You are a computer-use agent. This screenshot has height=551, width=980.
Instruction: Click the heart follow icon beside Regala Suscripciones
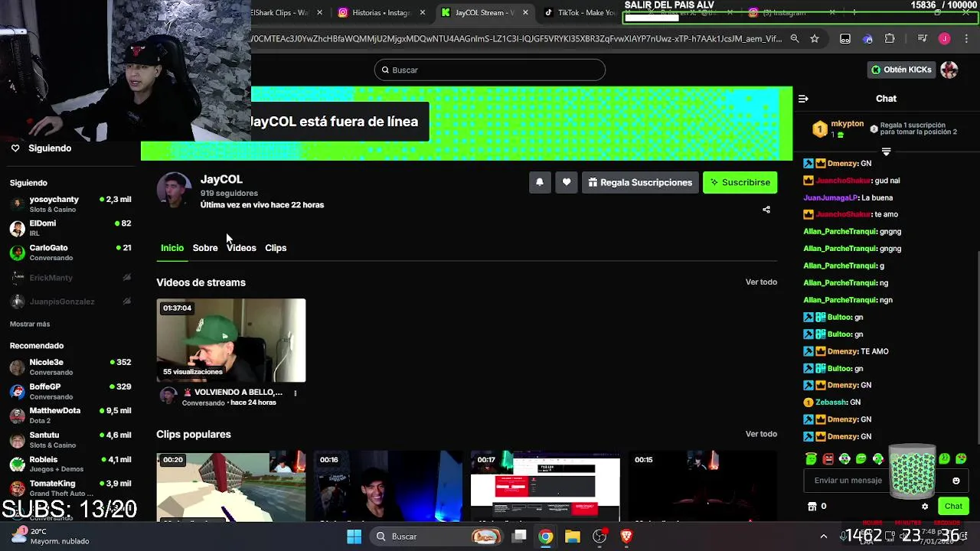tap(566, 182)
